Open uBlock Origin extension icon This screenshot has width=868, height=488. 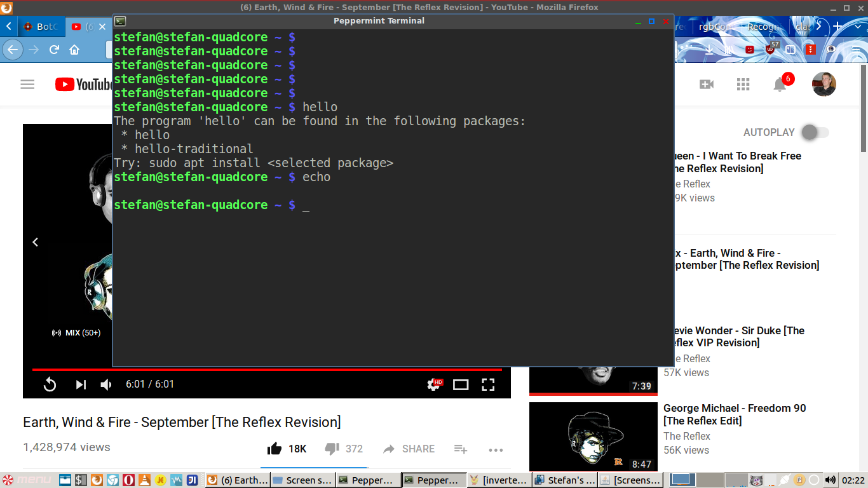coord(770,49)
